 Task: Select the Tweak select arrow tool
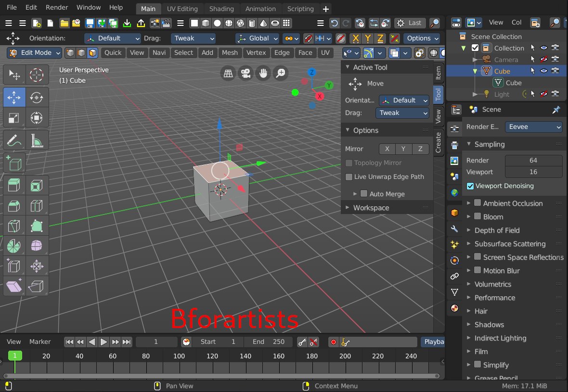14,75
